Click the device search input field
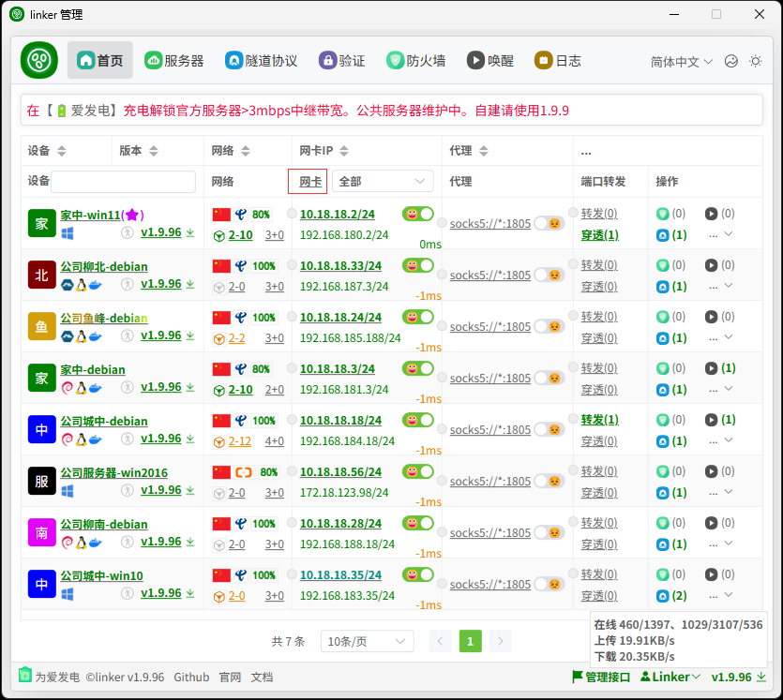This screenshot has width=783, height=700. pyautogui.click(x=123, y=181)
